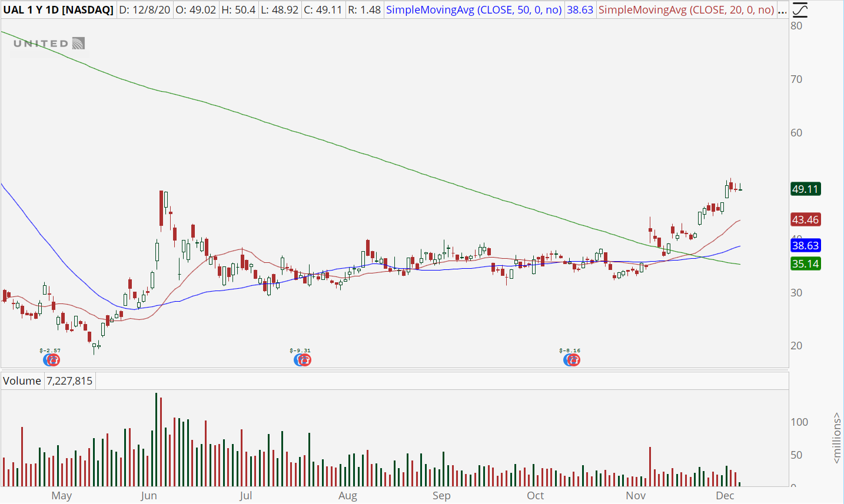Click the May label on the time axis

62,496
